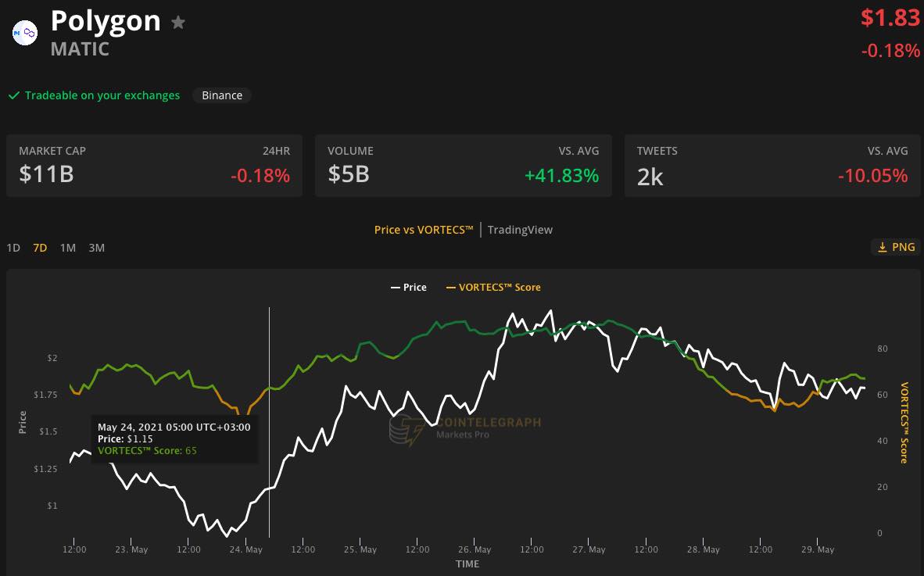This screenshot has width=924, height=576.
Task: Click the $1.5 label on price axis
Action: click(x=48, y=431)
